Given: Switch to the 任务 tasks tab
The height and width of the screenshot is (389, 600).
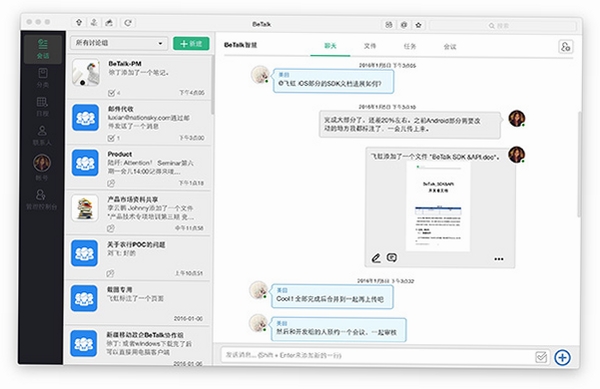Looking at the screenshot, I should pyautogui.click(x=410, y=47).
